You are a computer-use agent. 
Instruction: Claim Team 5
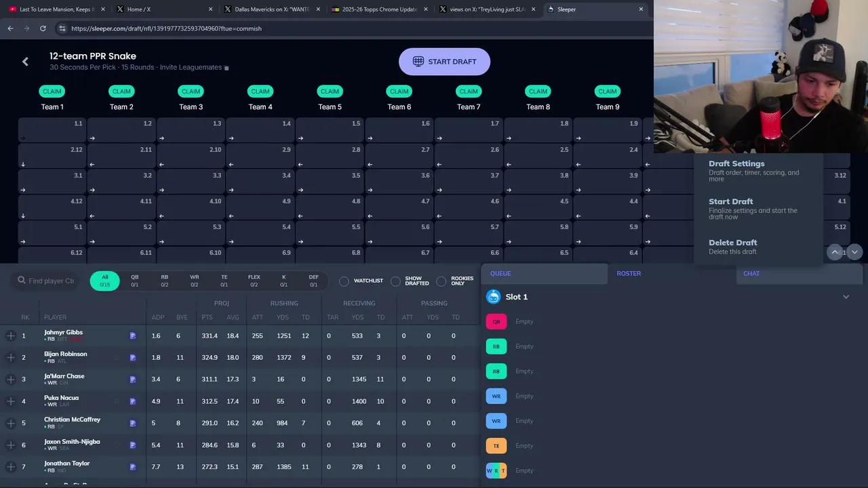[x=330, y=91]
